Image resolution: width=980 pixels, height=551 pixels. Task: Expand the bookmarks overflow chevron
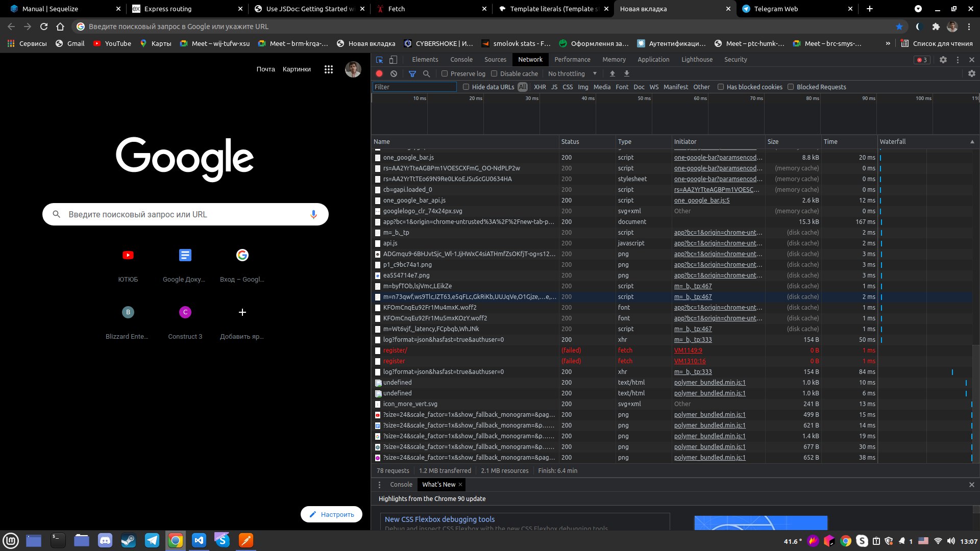888,43
